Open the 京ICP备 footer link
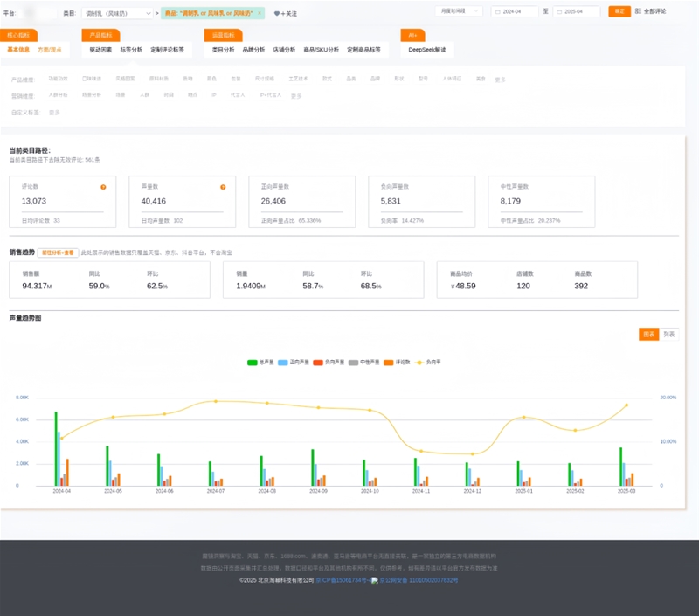Image resolution: width=699 pixels, height=616 pixels. pos(343,580)
